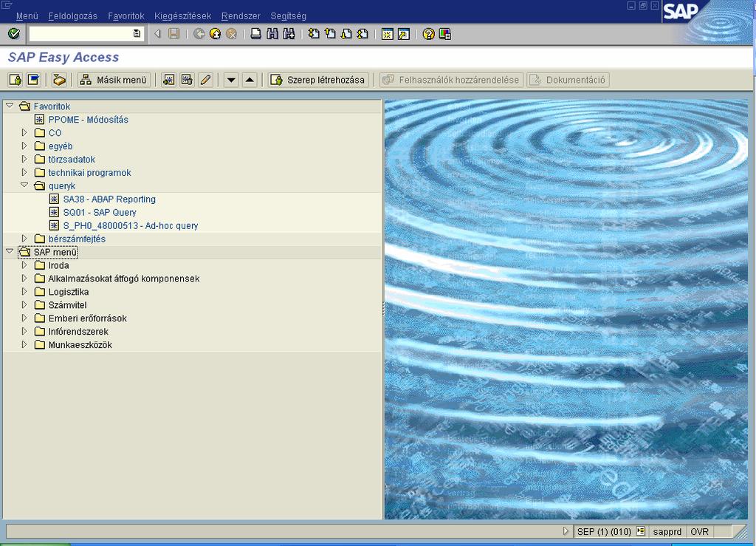Open the Kiegészítések menu
This screenshot has width=756, height=546.
coord(183,16)
